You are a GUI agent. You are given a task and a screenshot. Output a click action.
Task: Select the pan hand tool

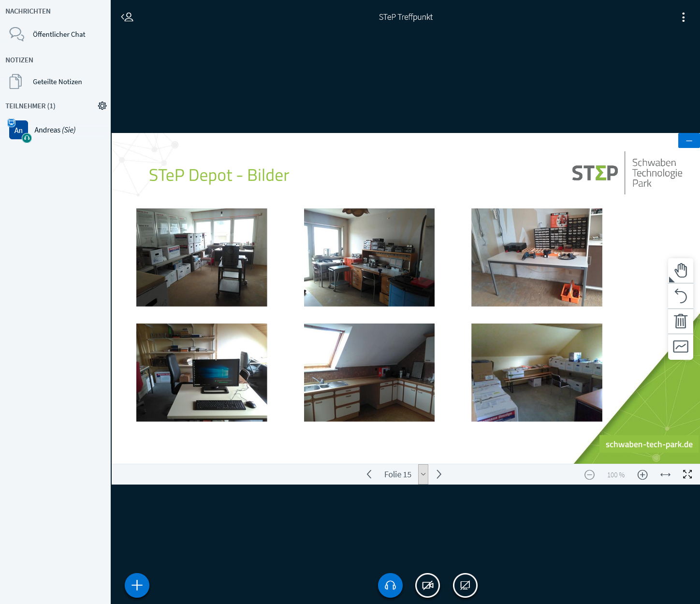[x=681, y=270]
